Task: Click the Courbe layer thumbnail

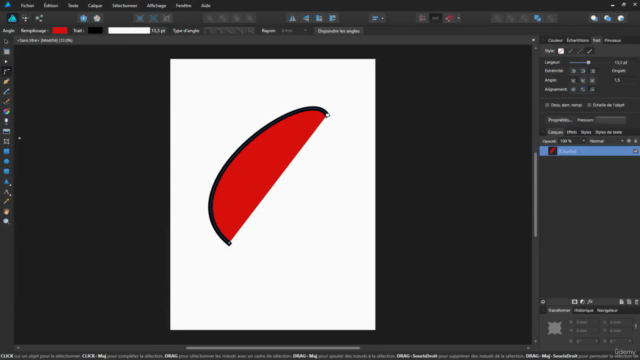Action: (552, 151)
